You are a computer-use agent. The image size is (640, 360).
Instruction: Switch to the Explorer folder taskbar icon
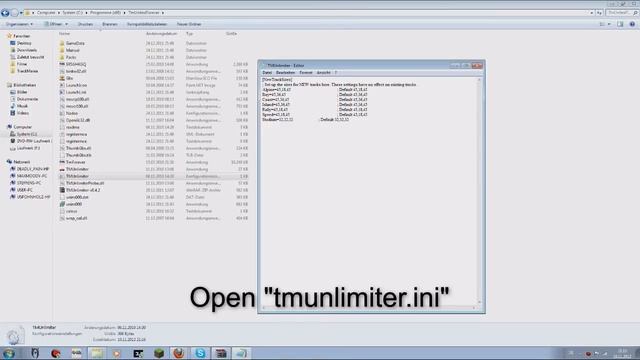[x=97, y=353]
